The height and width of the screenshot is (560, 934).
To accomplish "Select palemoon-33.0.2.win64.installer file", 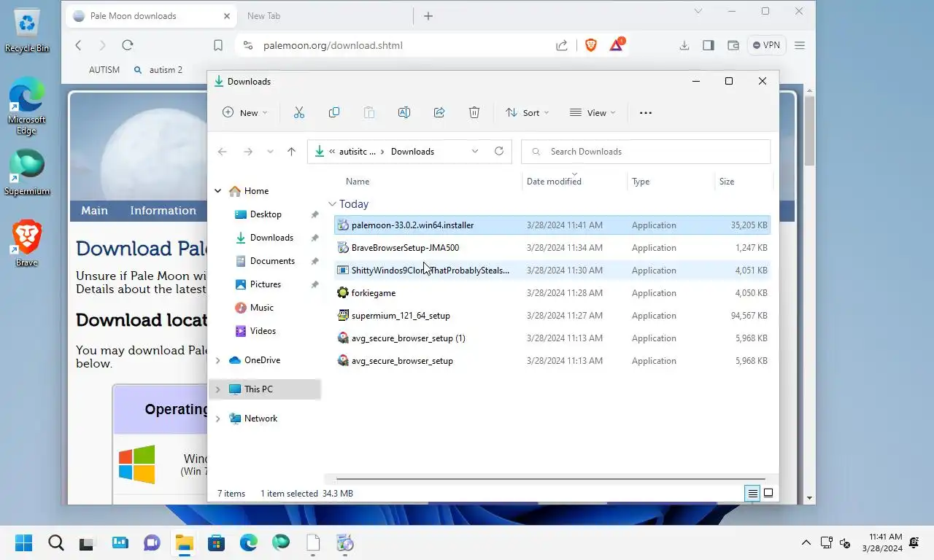I will (x=552, y=225).
